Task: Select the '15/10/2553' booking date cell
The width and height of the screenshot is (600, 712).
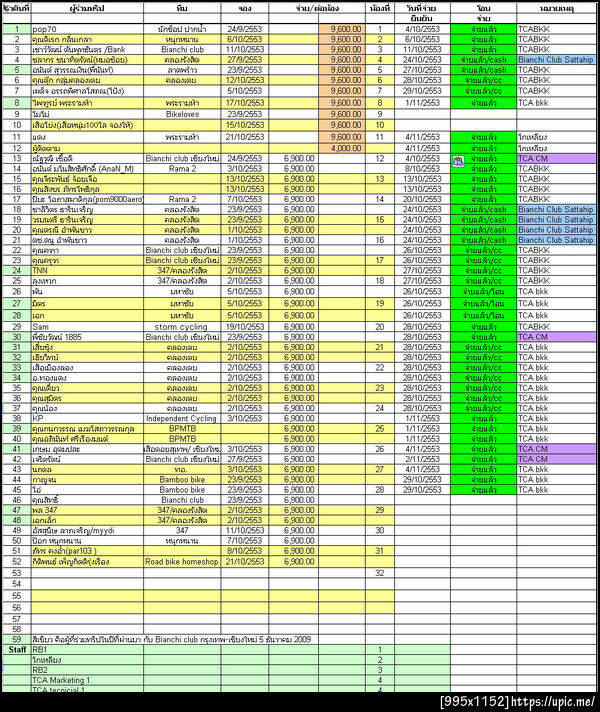Action: click(245, 125)
